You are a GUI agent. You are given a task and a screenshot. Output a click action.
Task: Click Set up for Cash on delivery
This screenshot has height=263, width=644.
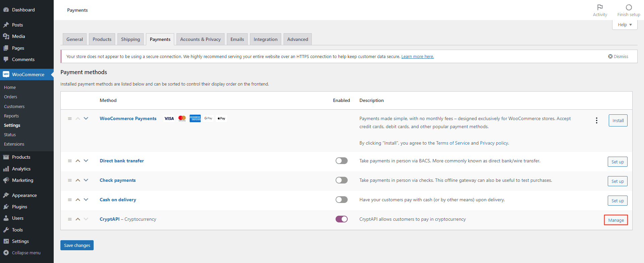coord(617,201)
